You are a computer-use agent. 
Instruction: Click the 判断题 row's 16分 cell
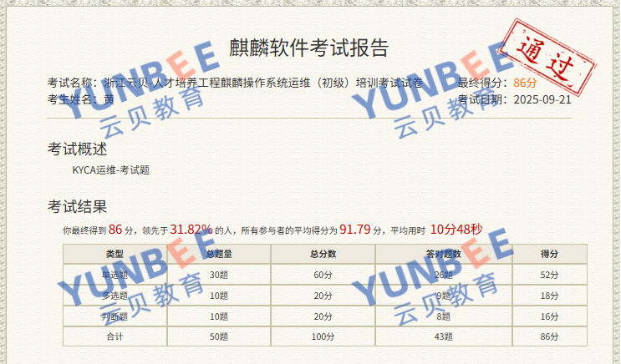click(549, 316)
